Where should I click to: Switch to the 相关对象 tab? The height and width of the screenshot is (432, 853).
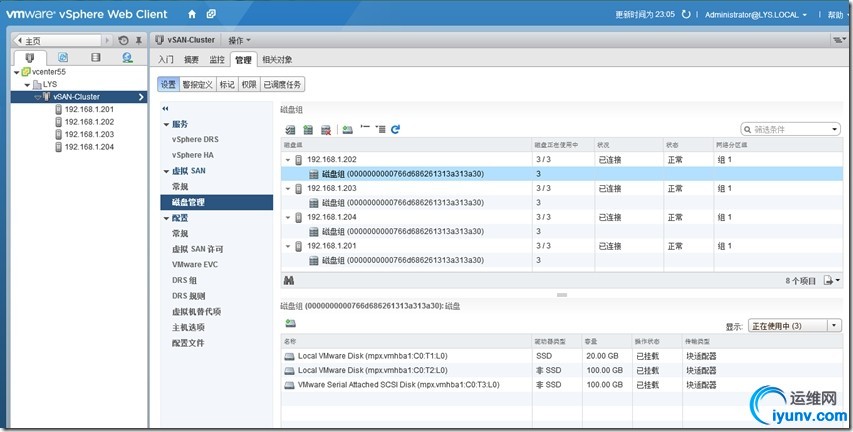point(277,59)
